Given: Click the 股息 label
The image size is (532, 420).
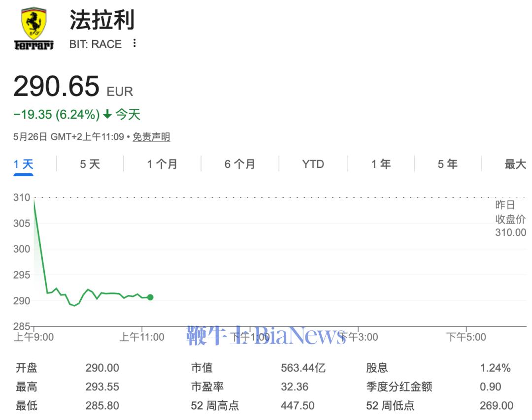Looking at the screenshot, I should coord(377,368).
